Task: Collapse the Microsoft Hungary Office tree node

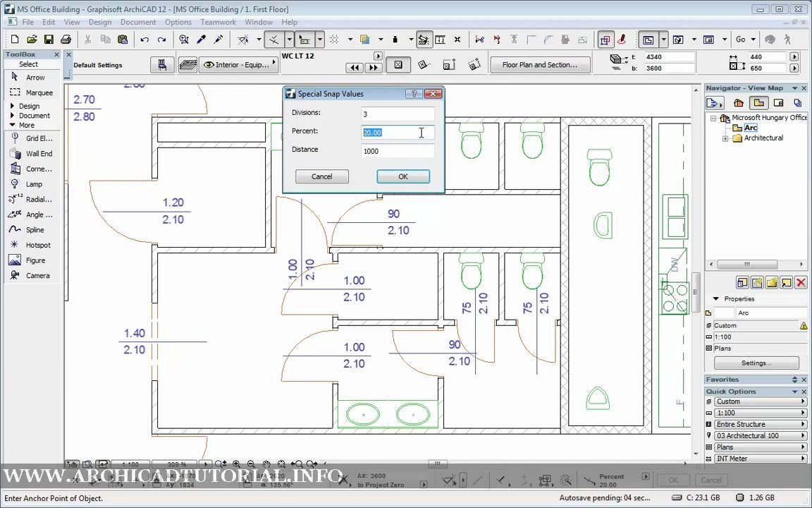Action: [x=713, y=119]
